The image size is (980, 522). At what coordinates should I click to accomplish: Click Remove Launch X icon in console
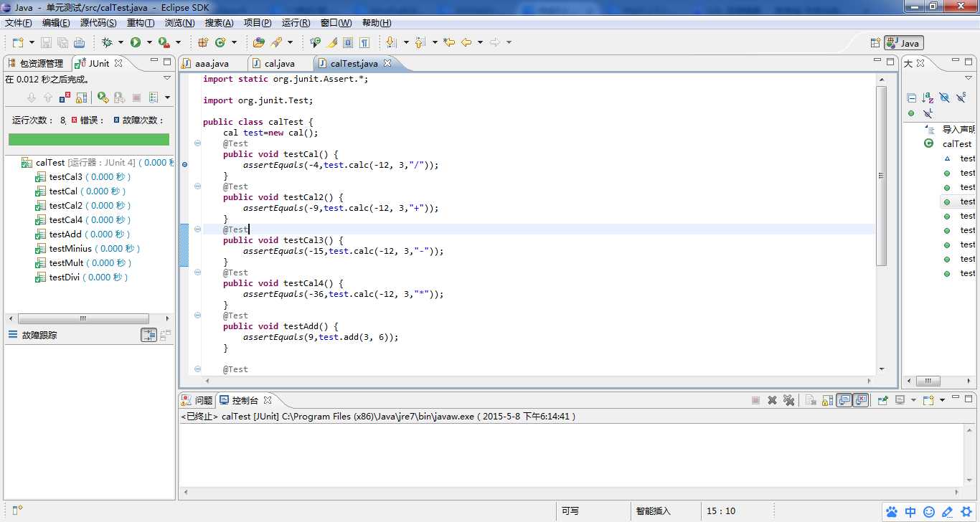(x=773, y=400)
